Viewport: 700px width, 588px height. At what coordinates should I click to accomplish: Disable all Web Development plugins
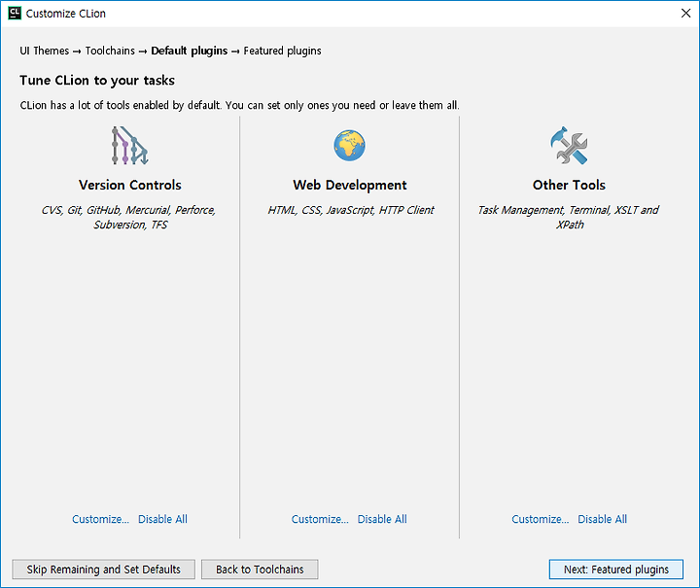pos(382,519)
